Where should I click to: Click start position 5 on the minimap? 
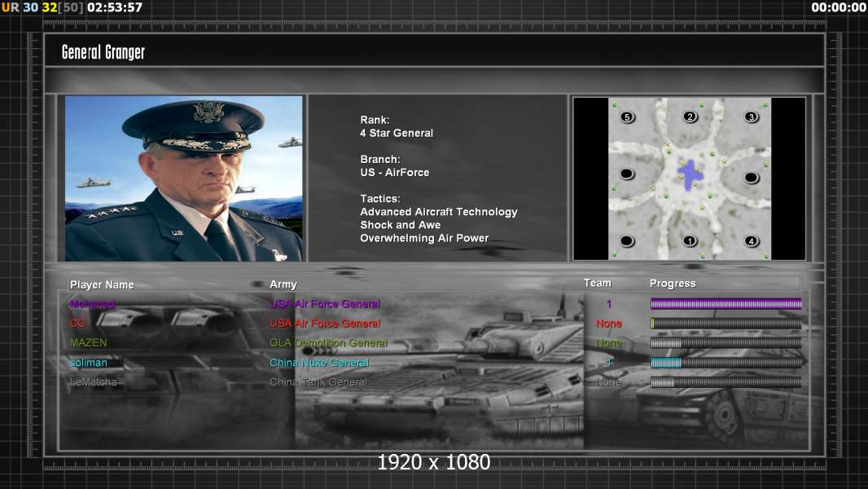(627, 117)
